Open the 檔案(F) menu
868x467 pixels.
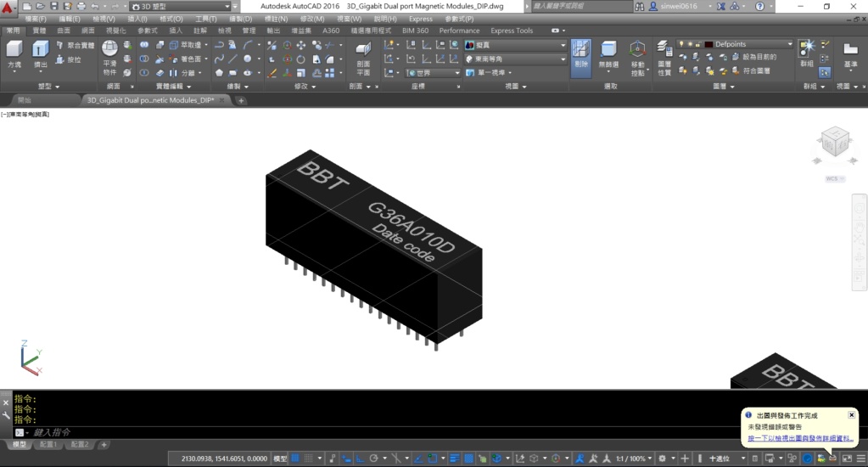(x=36, y=19)
